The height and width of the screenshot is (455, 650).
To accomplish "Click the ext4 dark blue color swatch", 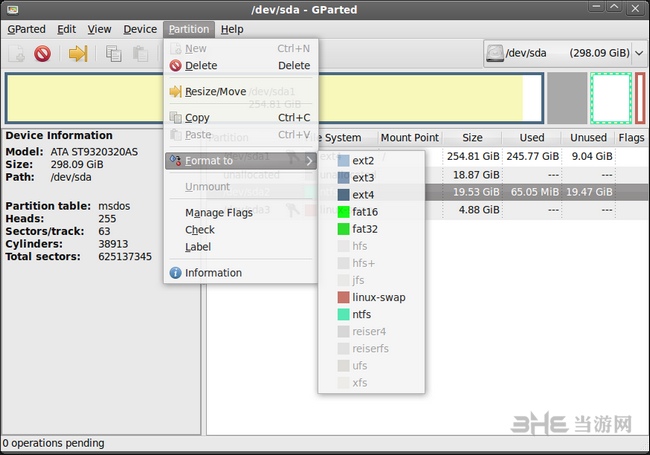I will pyautogui.click(x=343, y=195).
